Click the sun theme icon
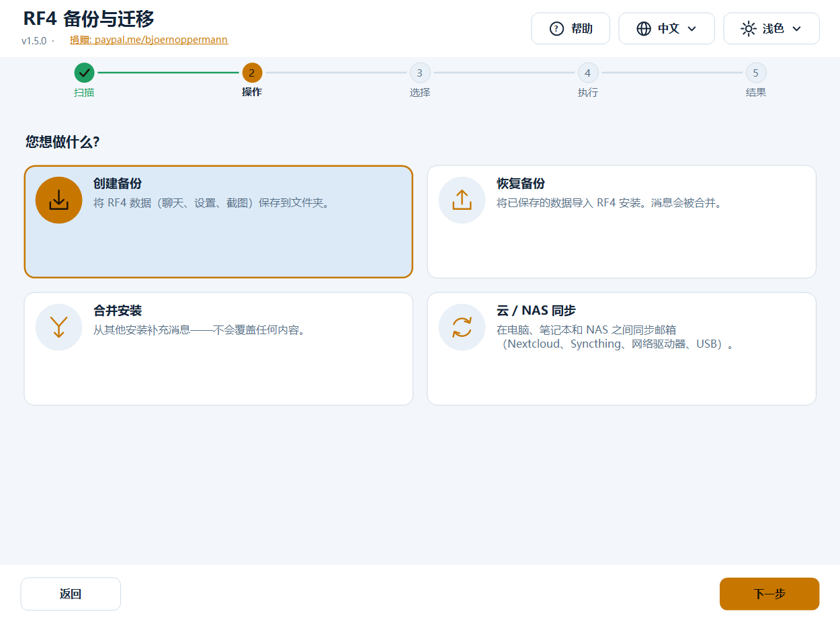Image resolution: width=840 pixels, height=622 pixels. tap(748, 29)
